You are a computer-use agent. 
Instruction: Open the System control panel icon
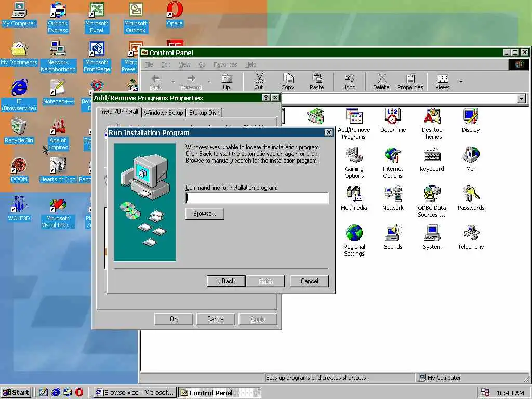(x=432, y=237)
